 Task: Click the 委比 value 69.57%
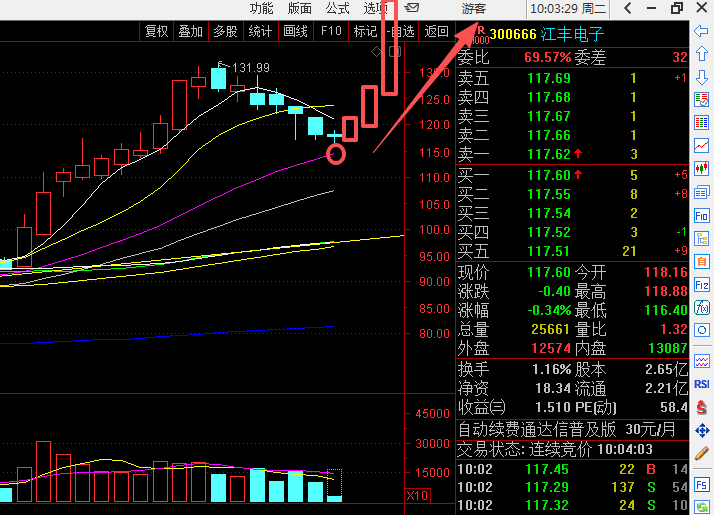coord(547,57)
